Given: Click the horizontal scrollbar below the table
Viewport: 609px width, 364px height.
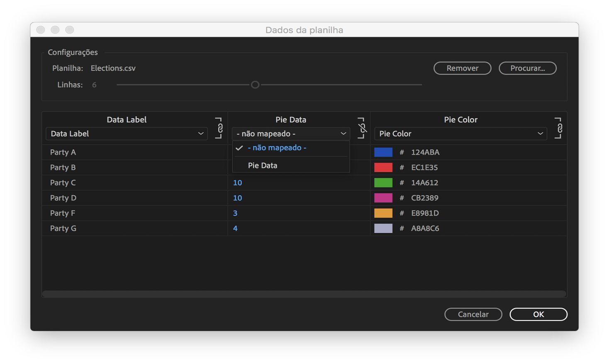Looking at the screenshot, I should (x=304, y=294).
